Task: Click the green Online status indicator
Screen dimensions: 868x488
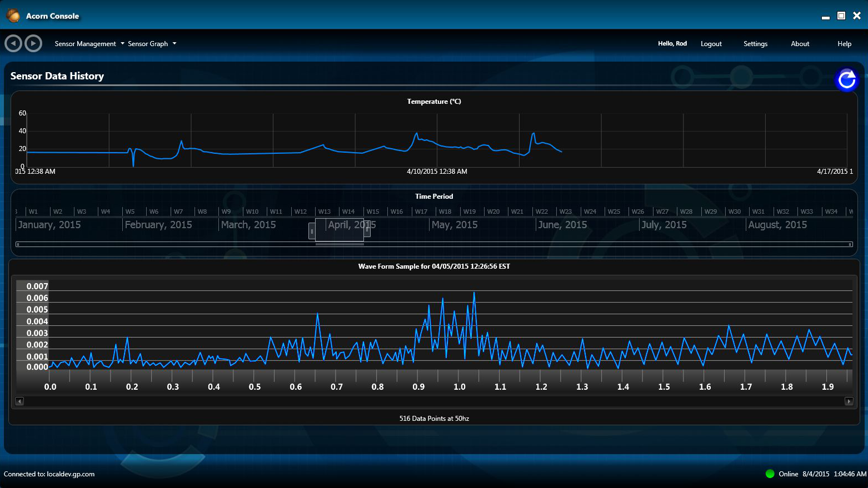Action: [770, 474]
